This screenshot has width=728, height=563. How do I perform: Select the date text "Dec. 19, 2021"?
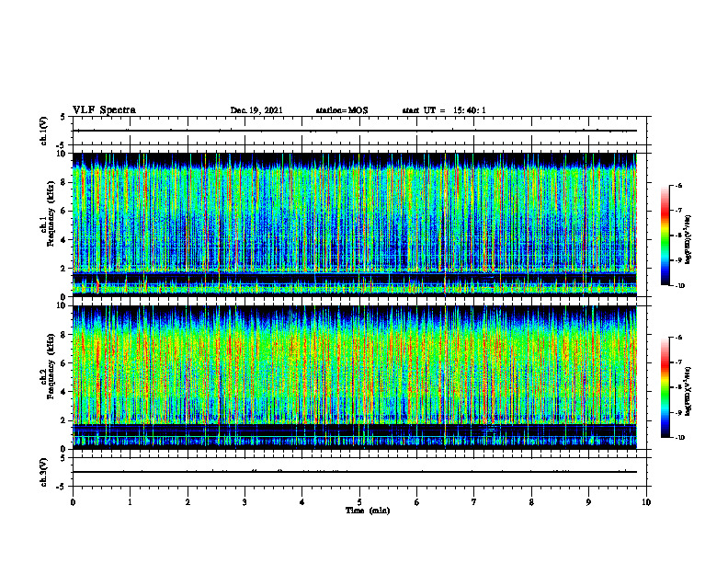(x=256, y=110)
